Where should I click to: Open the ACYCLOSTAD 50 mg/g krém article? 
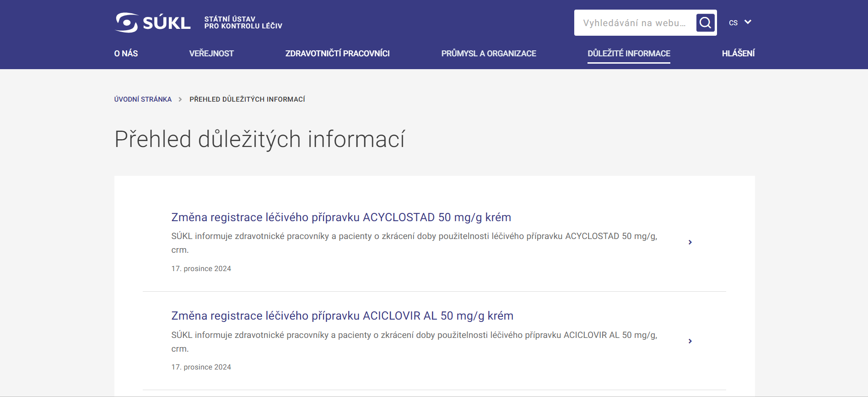click(341, 217)
